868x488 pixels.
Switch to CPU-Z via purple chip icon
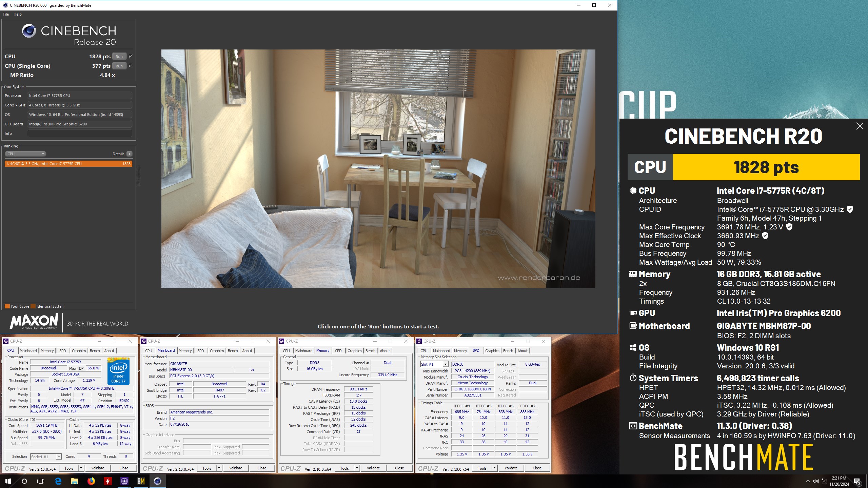[x=124, y=481]
